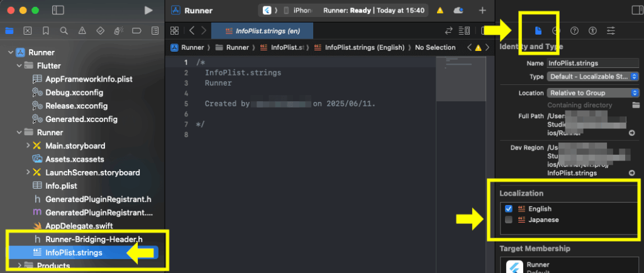This screenshot has width=644, height=273.
Task: Open the Type dropdown in inspector
Action: click(593, 77)
